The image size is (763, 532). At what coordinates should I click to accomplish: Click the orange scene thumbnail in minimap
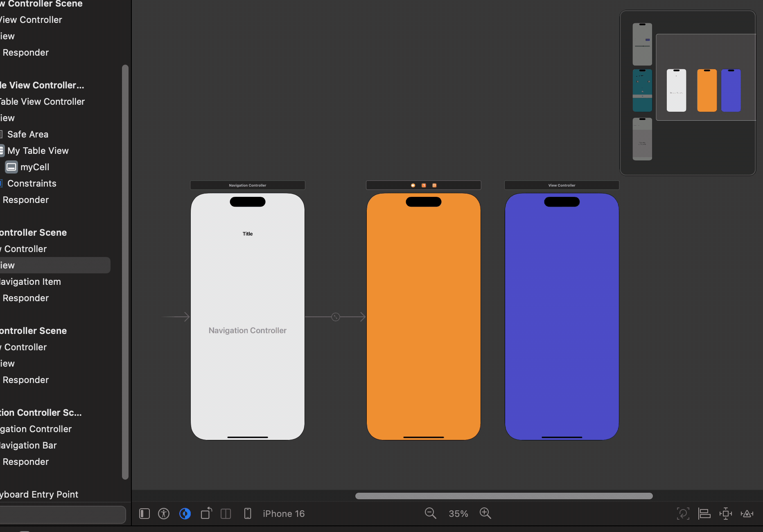[707, 90]
